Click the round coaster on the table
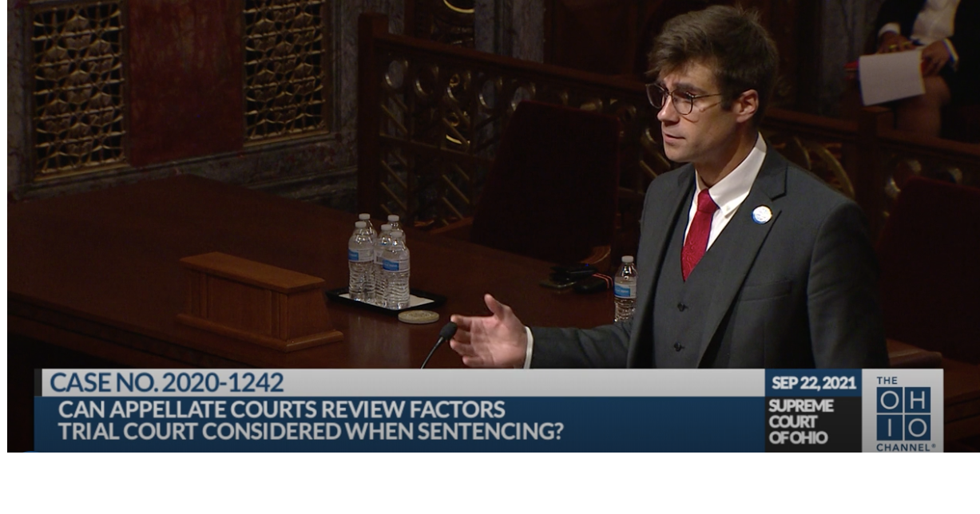Viewport: 980px width, 514px height. pyautogui.click(x=419, y=317)
